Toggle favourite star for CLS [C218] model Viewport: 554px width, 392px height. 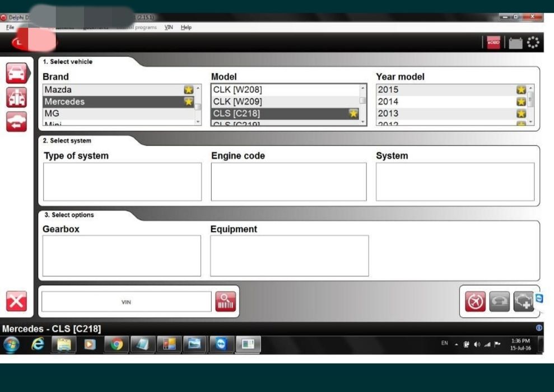353,113
